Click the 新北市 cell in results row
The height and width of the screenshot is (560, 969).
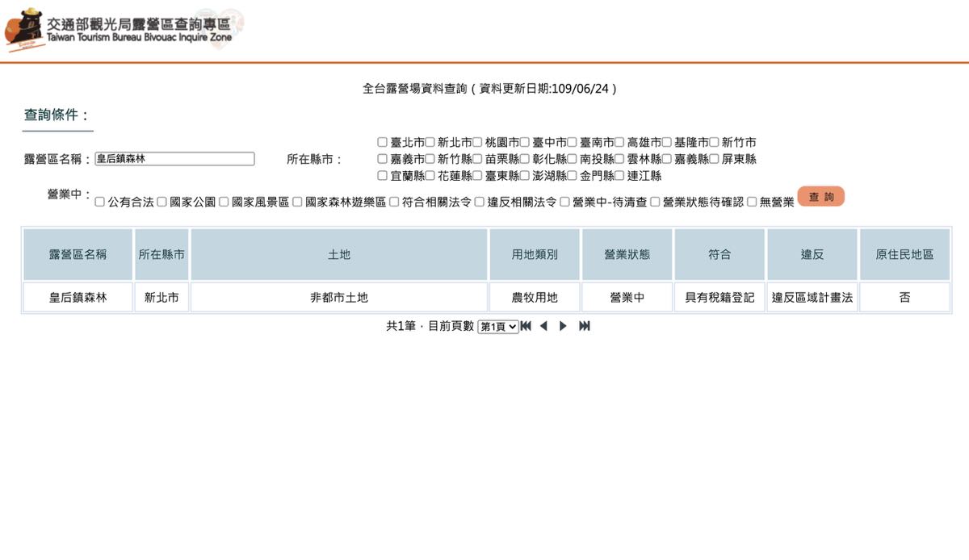[x=161, y=297]
